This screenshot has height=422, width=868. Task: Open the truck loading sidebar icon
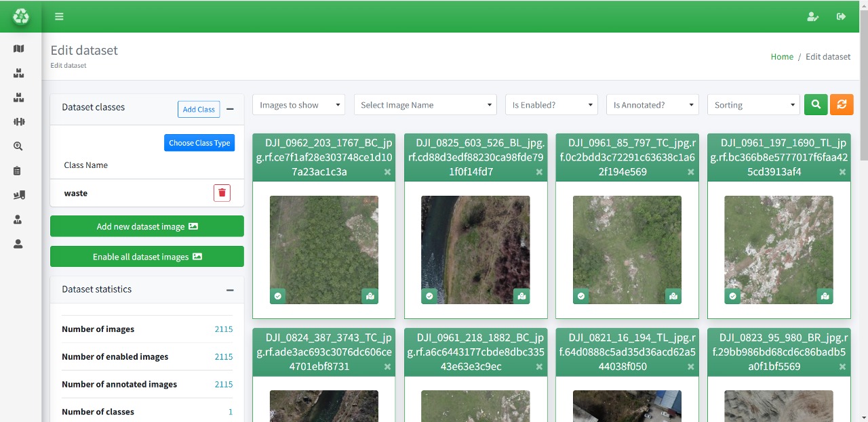(18, 195)
